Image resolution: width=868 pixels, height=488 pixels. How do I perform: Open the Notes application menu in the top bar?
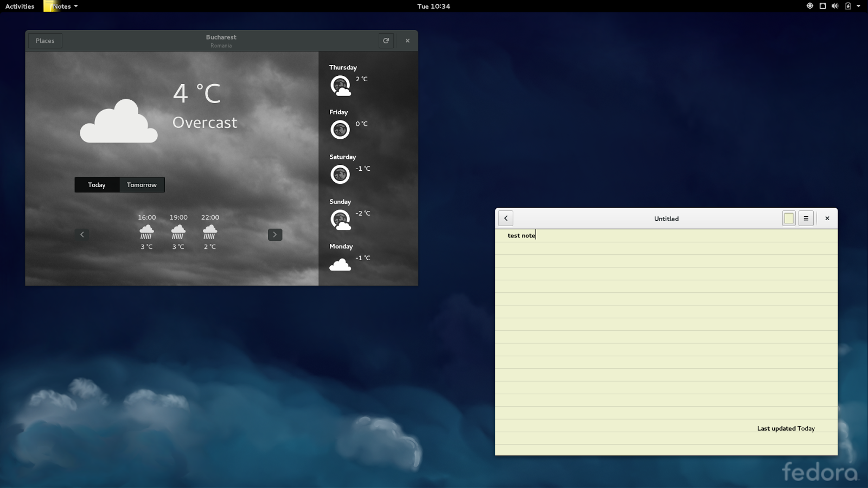point(61,6)
